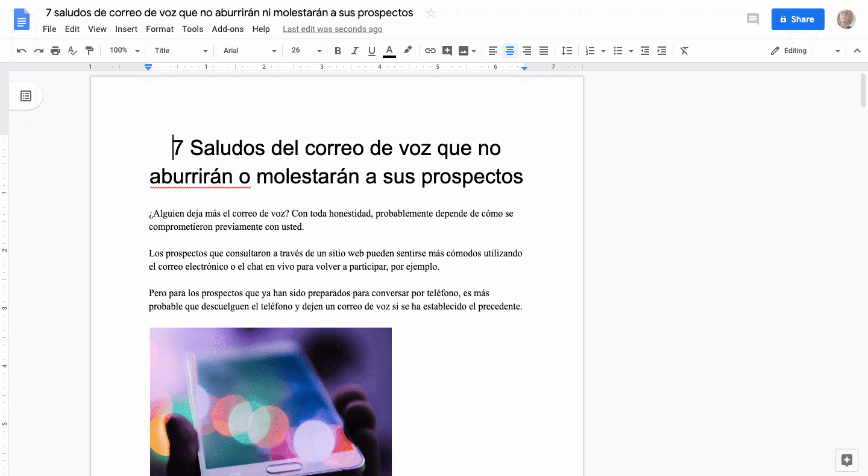This screenshot has width=868, height=476.
Task: Click the blue Share button
Action: pos(797,19)
